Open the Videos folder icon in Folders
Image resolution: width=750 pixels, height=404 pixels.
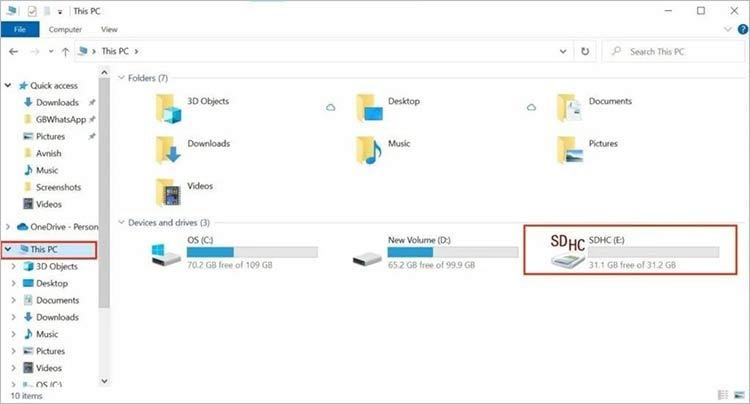pos(168,192)
